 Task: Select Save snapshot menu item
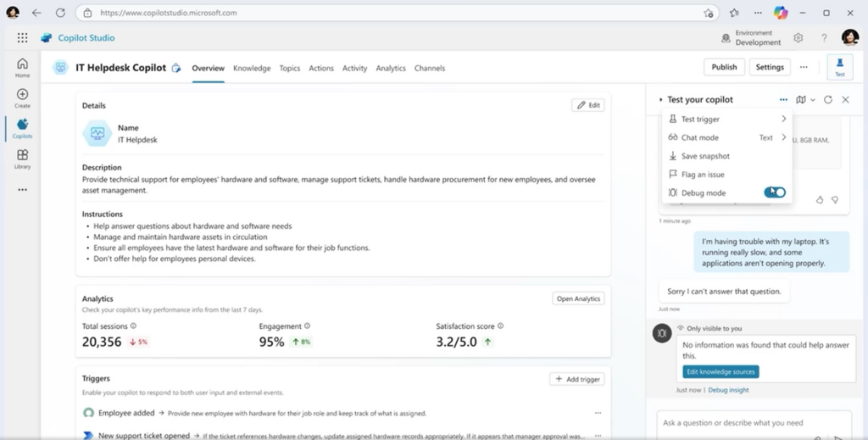[727, 156]
